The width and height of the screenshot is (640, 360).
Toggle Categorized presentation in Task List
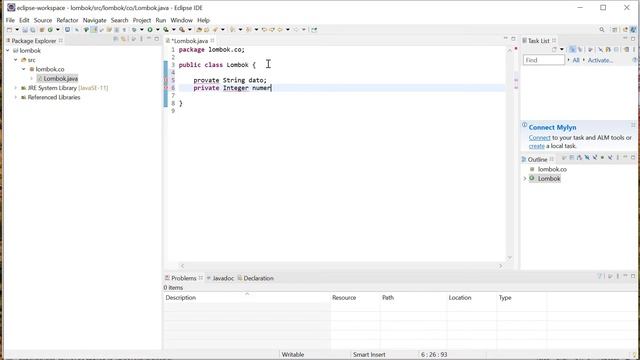click(x=572, y=49)
